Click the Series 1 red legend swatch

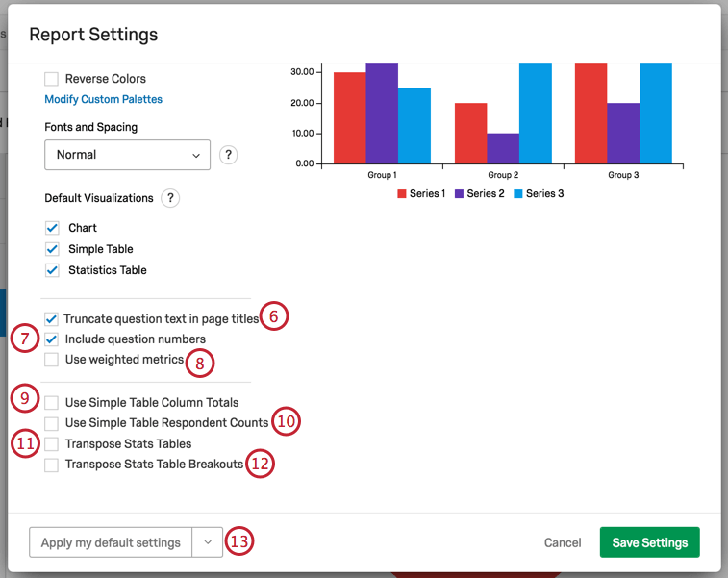pos(402,194)
